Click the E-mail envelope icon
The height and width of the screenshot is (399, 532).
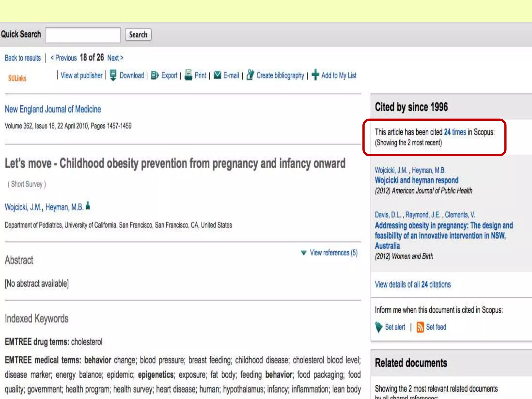click(x=217, y=75)
